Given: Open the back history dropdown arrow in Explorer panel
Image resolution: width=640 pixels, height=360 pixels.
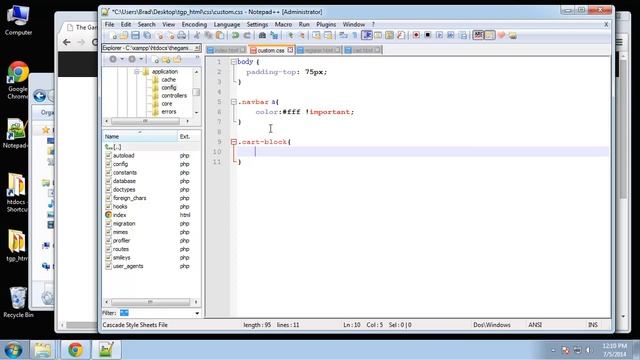Looking at the screenshot, I should click(x=122, y=59).
